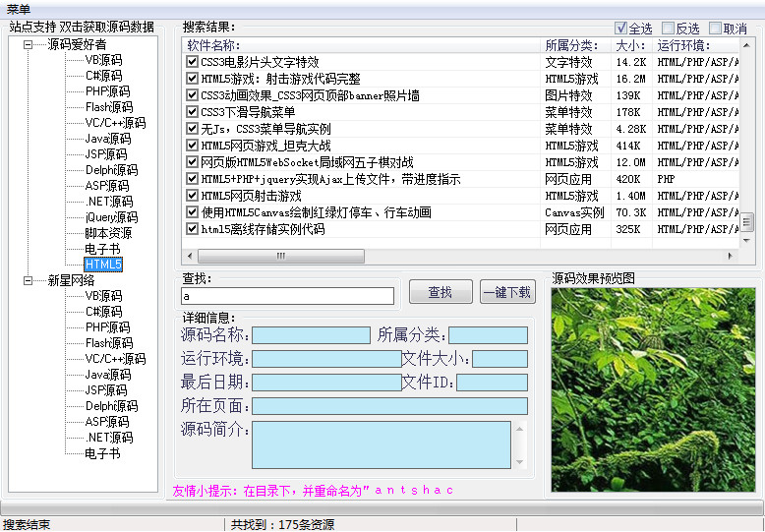
Task: Select PHP源码 under 源码爱好者
Action: (108, 91)
